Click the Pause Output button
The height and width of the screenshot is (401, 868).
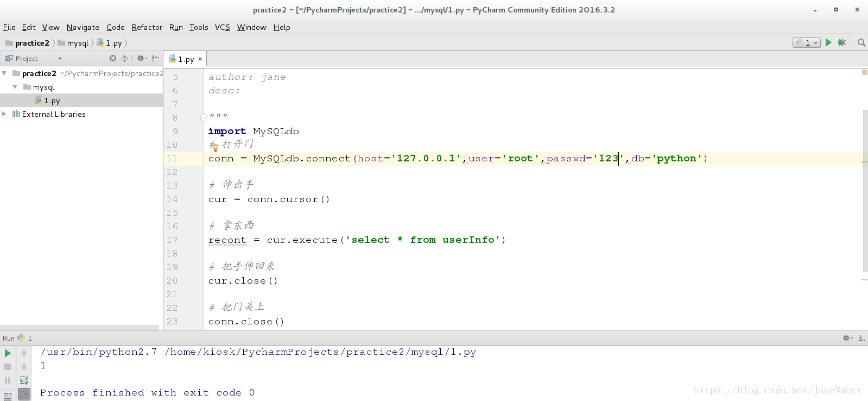[x=8, y=380]
